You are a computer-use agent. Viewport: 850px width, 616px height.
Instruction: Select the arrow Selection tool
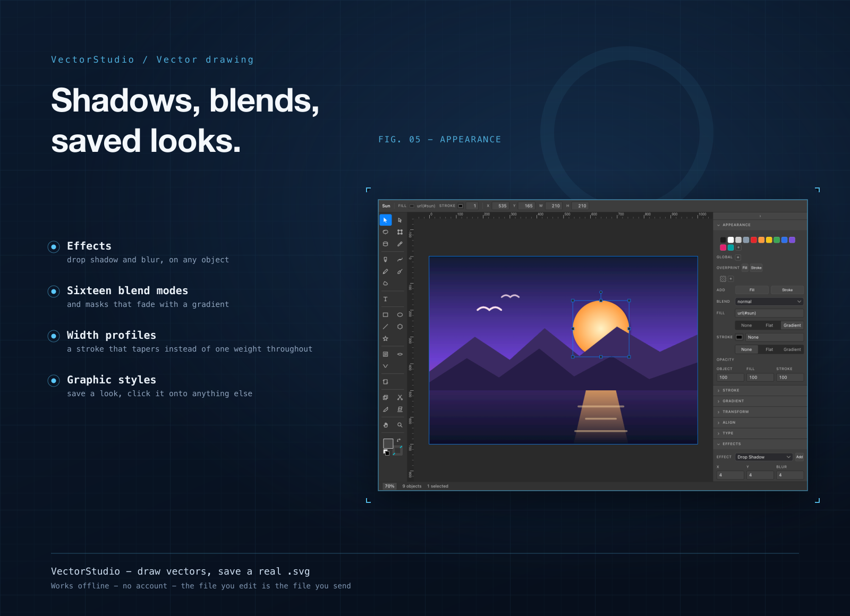(385, 220)
